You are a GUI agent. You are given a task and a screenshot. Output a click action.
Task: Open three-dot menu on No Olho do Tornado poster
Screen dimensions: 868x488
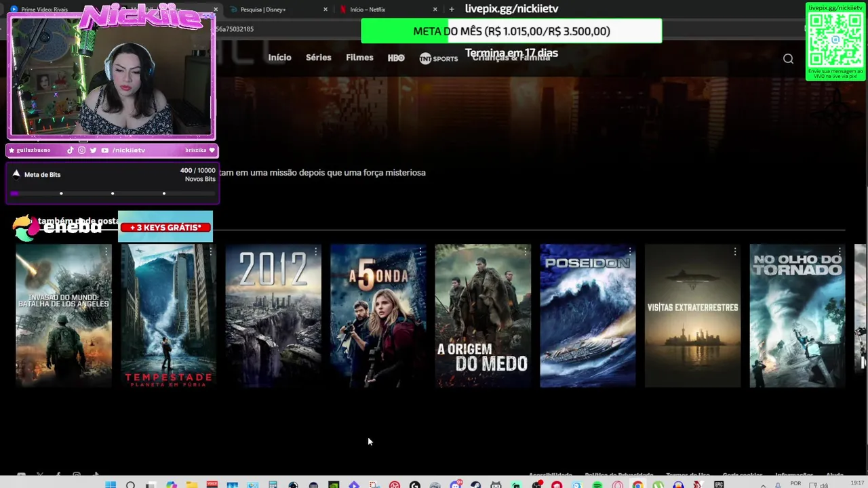point(840,251)
